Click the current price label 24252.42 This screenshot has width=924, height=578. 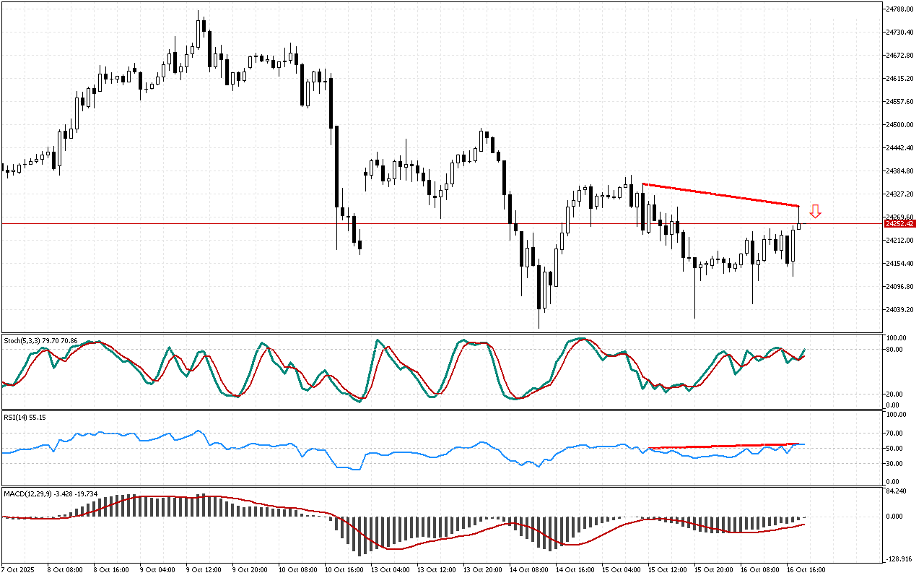pos(899,224)
